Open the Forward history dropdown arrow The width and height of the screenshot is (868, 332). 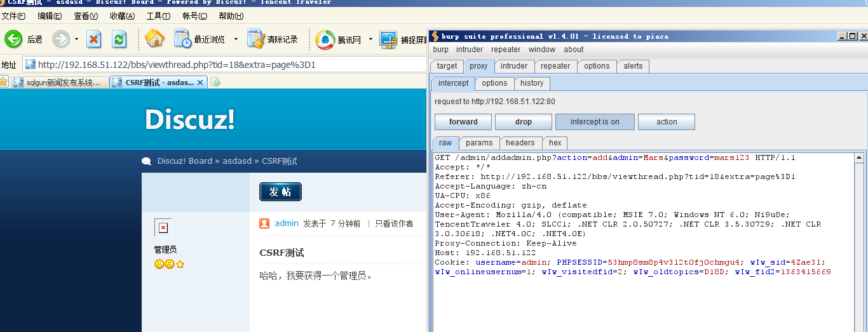click(x=76, y=39)
